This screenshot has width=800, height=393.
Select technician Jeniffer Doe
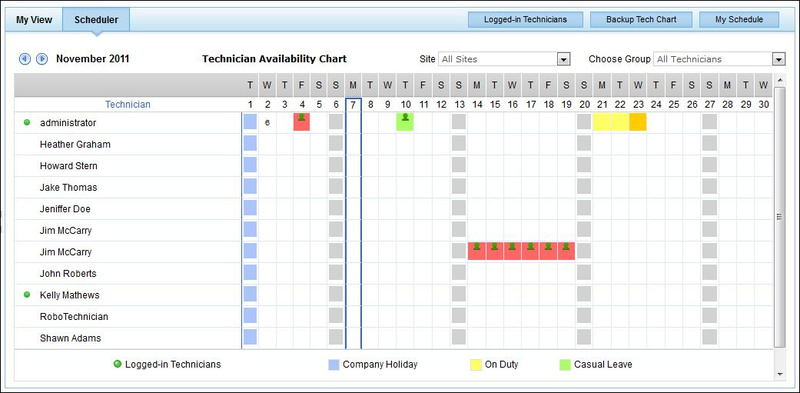coord(65,209)
